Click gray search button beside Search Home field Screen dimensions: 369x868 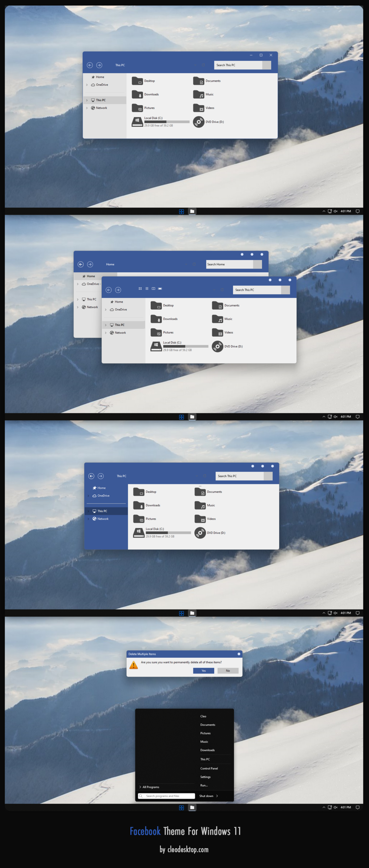257,264
